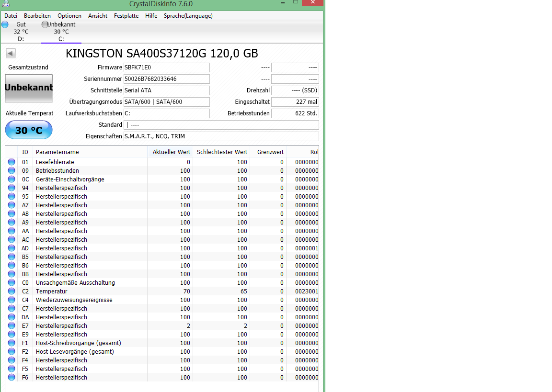The height and width of the screenshot is (392, 552).
Task: Click status orb for ID B5 row
Action: pyautogui.click(x=11, y=257)
